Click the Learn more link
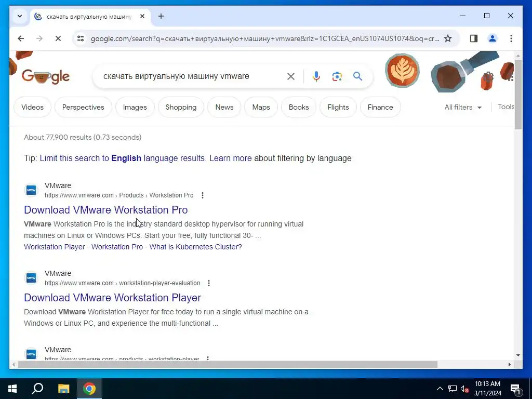This screenshot has height=399, width=532. [x=230, y=158]
